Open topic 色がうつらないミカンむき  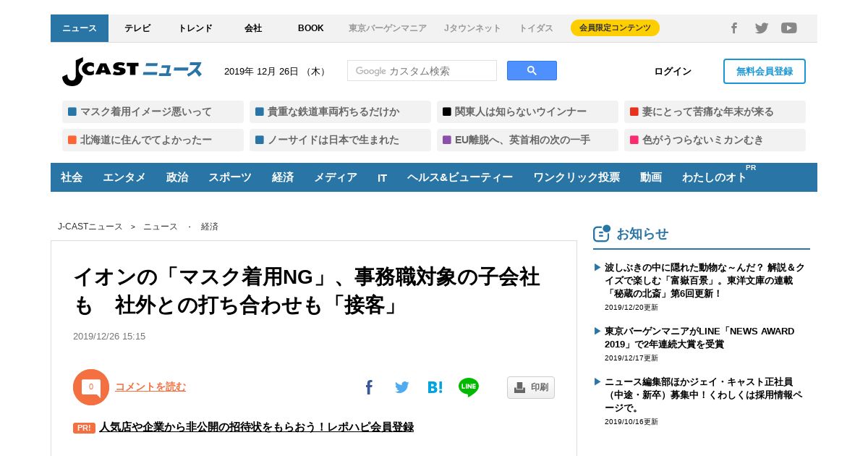715,140
